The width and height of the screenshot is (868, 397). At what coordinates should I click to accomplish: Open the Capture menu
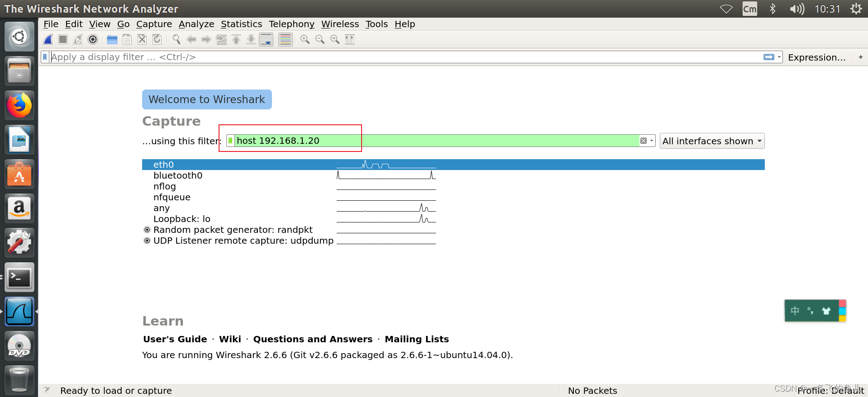point(154,24)
